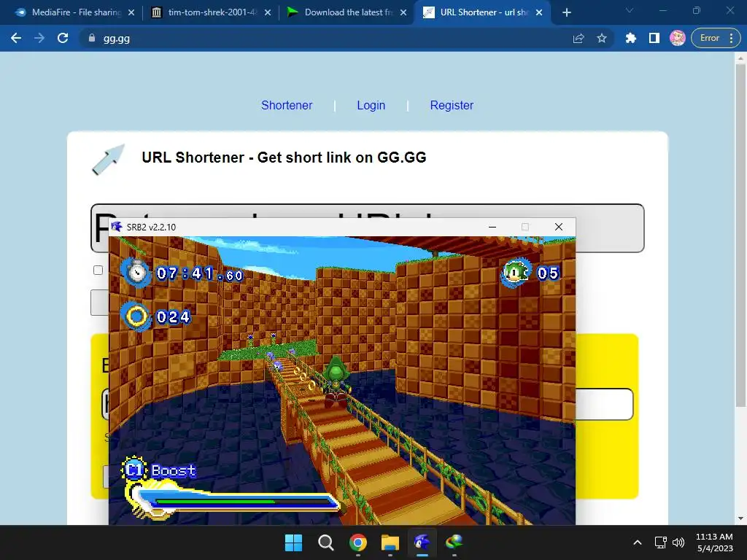
Task: Close the Download the latest tab
Action: pyautogui.click(x=403, y=12)
